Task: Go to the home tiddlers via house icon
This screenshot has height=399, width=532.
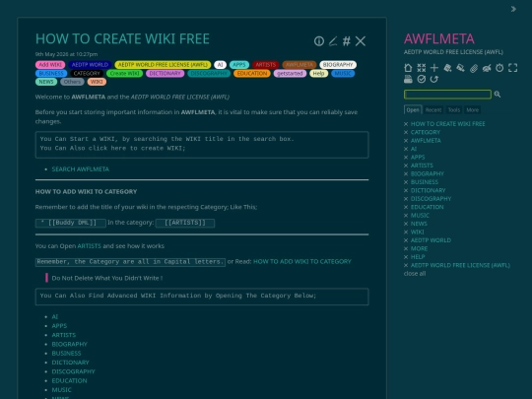Action: tap(408, 68)
